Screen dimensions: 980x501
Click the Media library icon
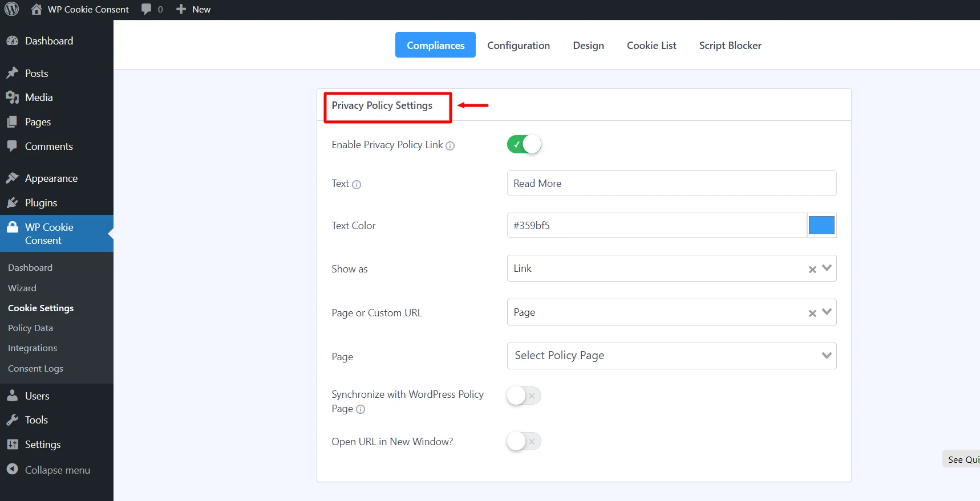[13, 97]
